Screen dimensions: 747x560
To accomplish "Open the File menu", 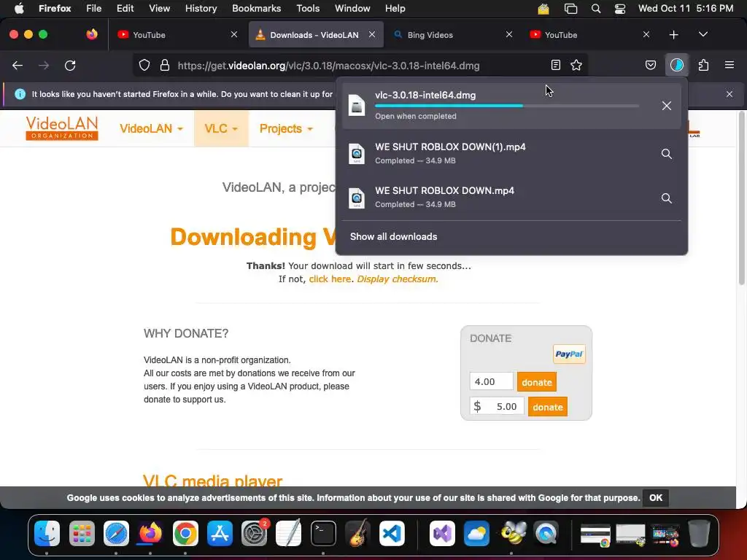I will click(x=93, y=9).
